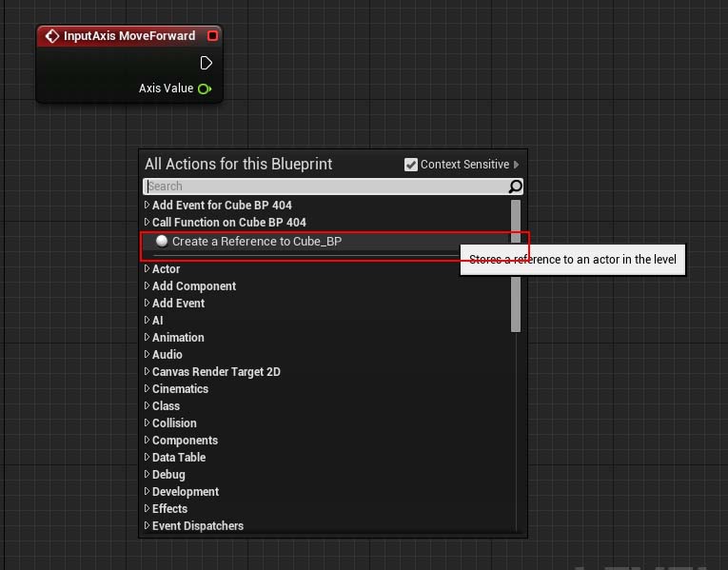The image size is (728, 570).
Task: Expand the Development category
Action: coord(147,491)
